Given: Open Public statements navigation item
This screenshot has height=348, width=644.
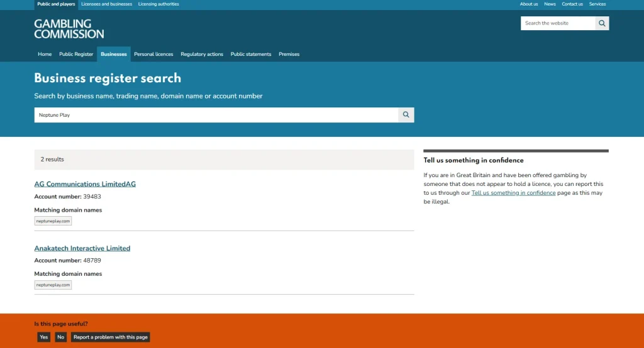Looking at the screenshot, I should (251, 54).
